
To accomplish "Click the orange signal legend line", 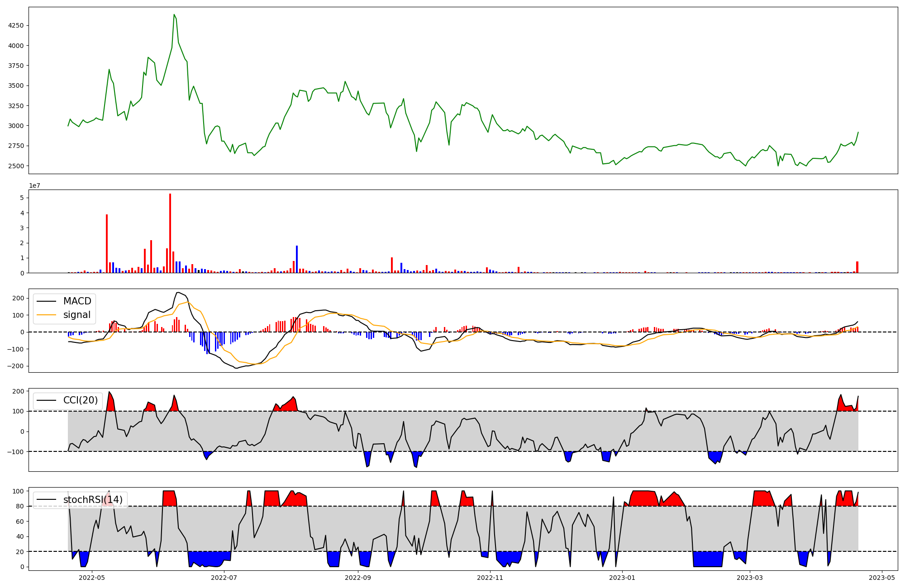I will (x=46, y=315).
